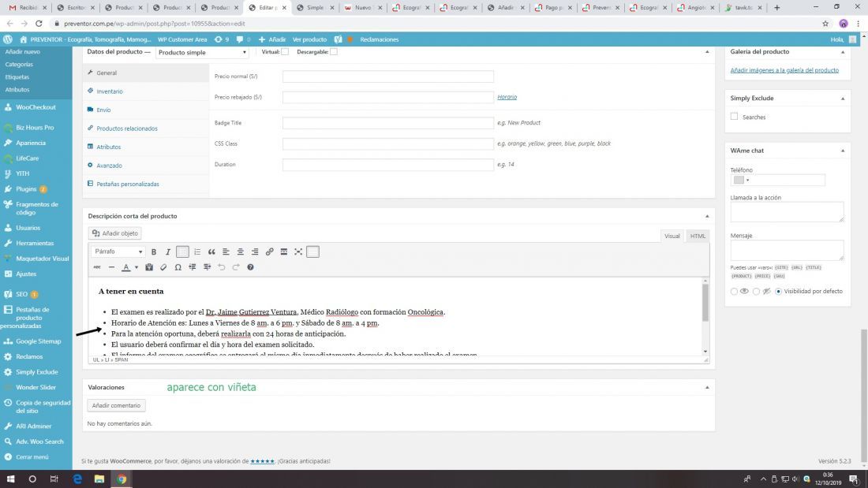The height and width of the screenshot is (488, 868).
Task: Open File Explorer from taskbar
Action: (x=99, y=479)
